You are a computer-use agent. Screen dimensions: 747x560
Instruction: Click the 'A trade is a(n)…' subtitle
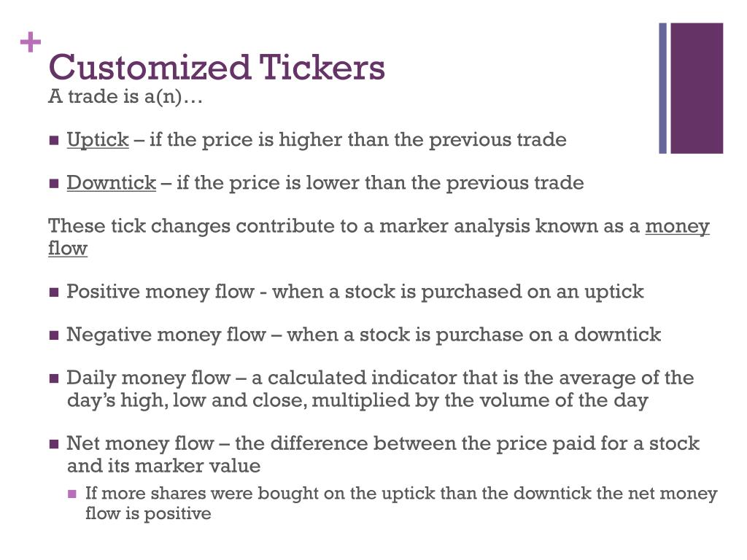125,96
